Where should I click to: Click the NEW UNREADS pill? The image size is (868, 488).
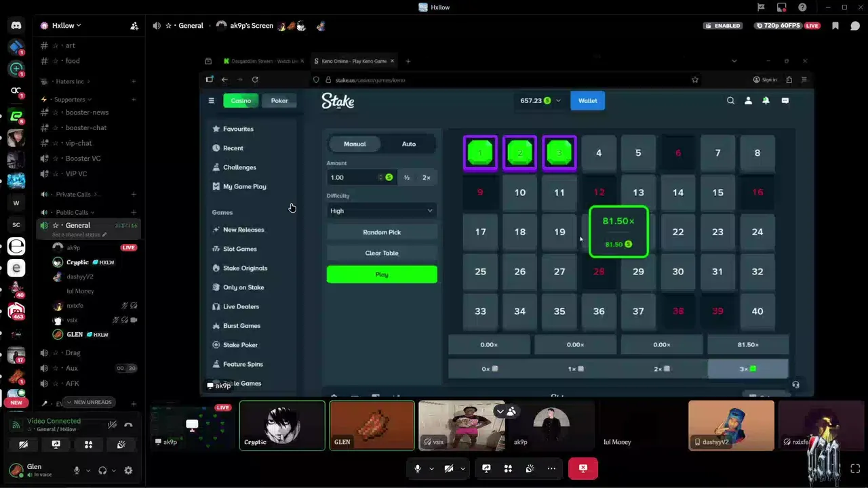[x=88, y=402]
